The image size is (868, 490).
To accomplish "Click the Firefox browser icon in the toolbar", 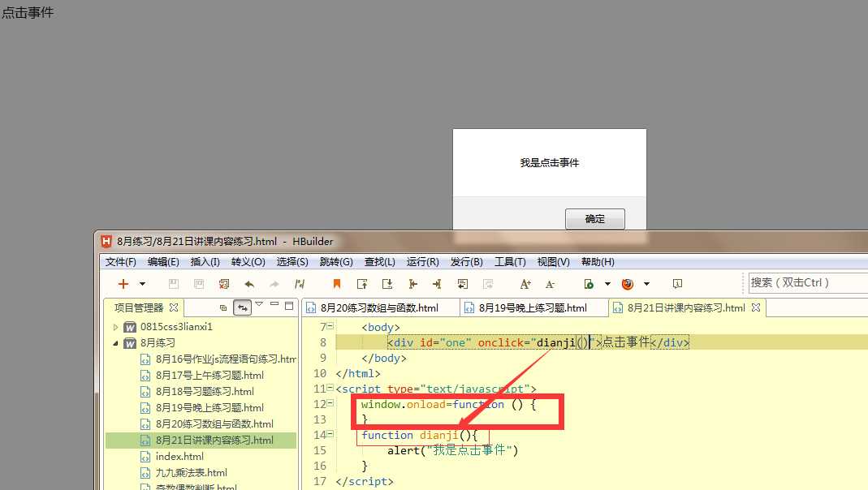I will pos(627,284).
